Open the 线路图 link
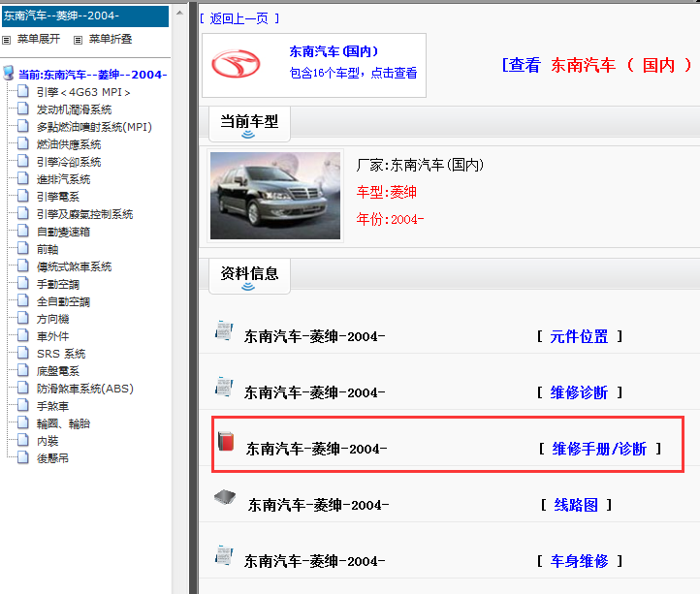Image resolution: width=700 pixels, height=594 pixels. pos(576,505)
